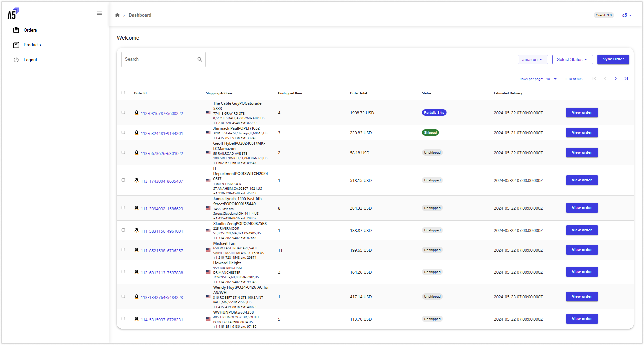Click the Order Total column header
This screenshot has width=644, height=345.
click(358, 93)
